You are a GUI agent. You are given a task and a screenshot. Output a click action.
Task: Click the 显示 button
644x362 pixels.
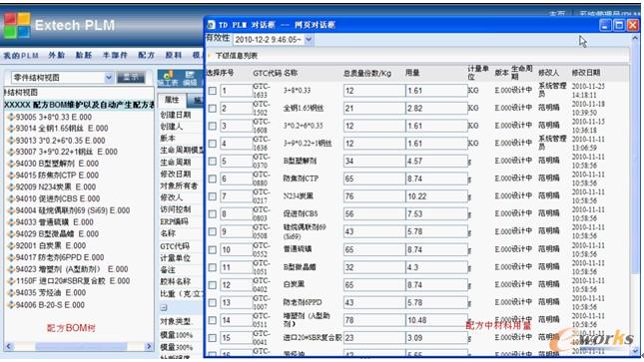[131, 77]
